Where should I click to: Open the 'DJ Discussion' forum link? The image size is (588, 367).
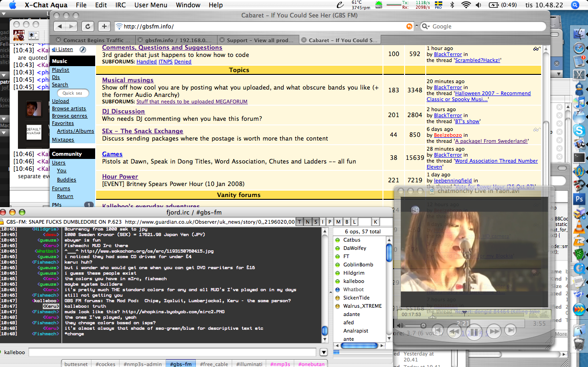tap(123, 111)
